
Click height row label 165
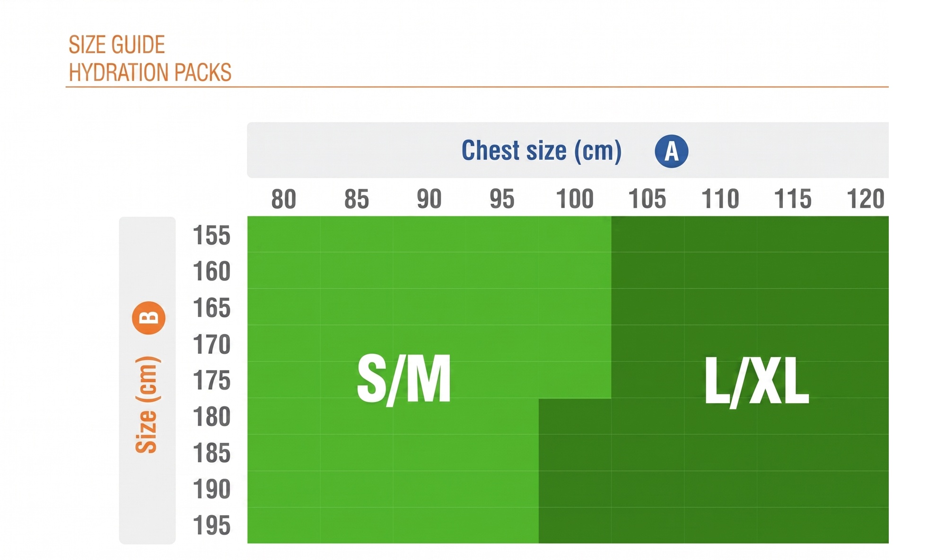click(211, 308)
